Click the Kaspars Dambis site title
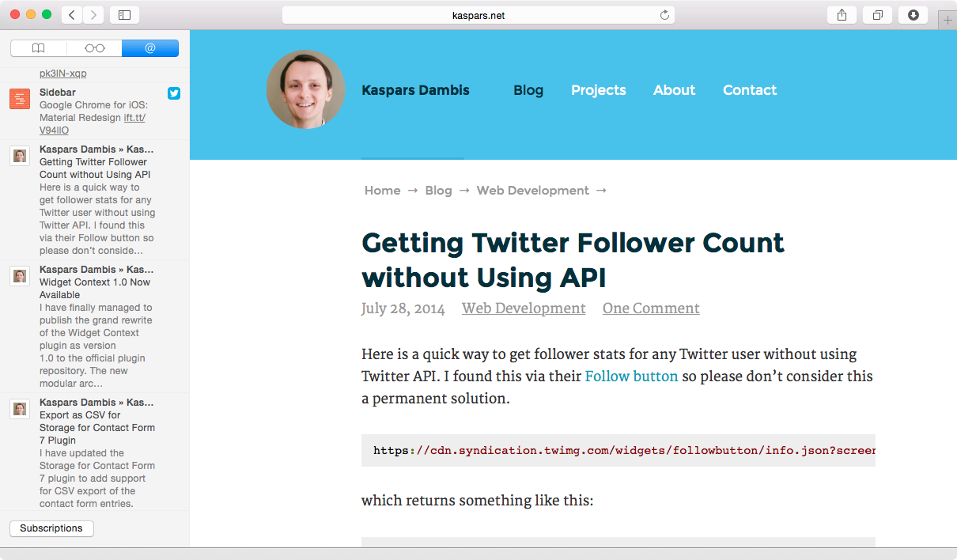This screenshot has height=560, width=957. coord(415,90)
